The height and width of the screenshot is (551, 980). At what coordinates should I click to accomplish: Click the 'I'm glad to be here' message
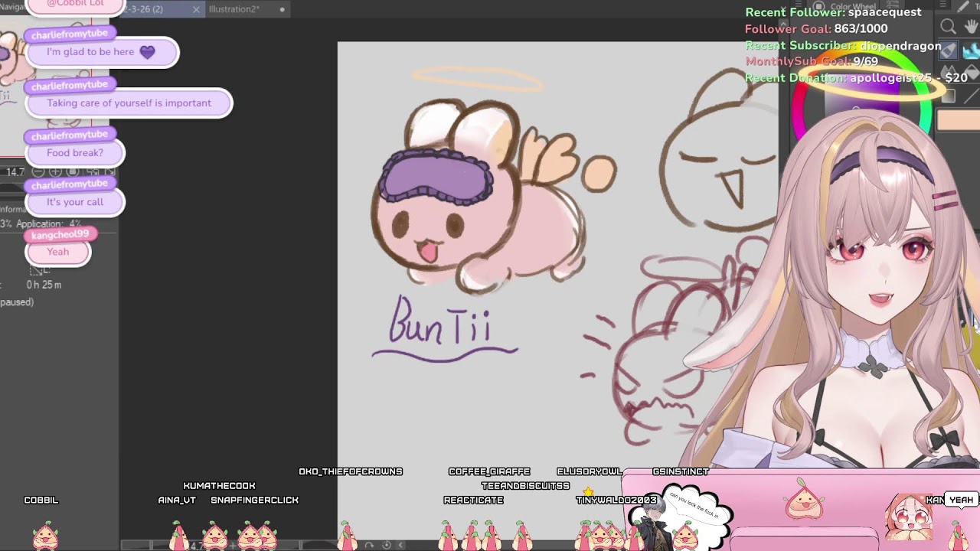(102, 52)
